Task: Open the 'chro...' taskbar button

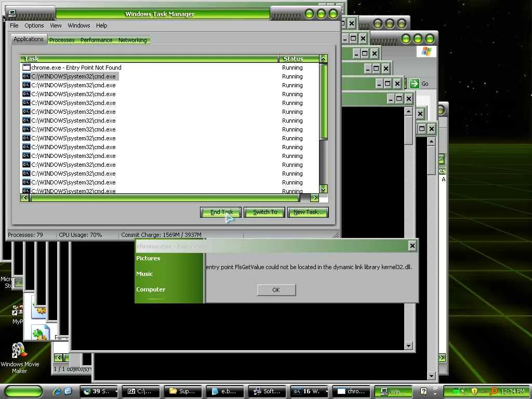Action: coord(351,392)
